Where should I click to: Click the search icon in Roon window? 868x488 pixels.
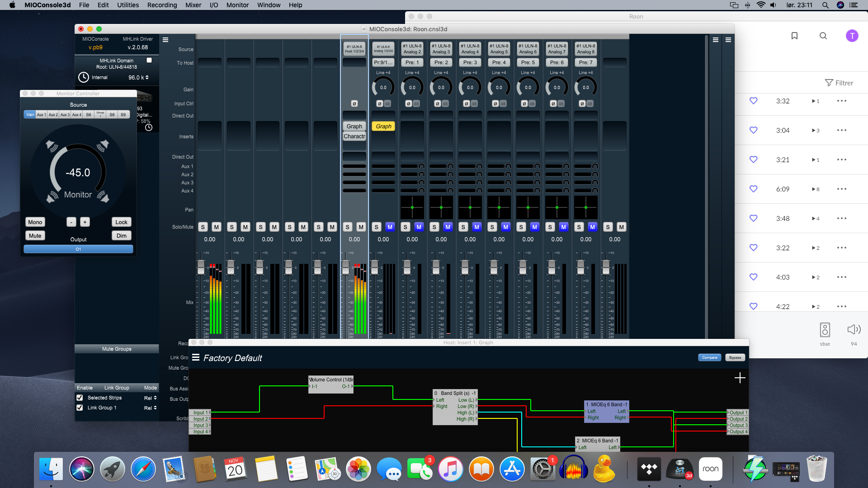[x=823, y=36]
